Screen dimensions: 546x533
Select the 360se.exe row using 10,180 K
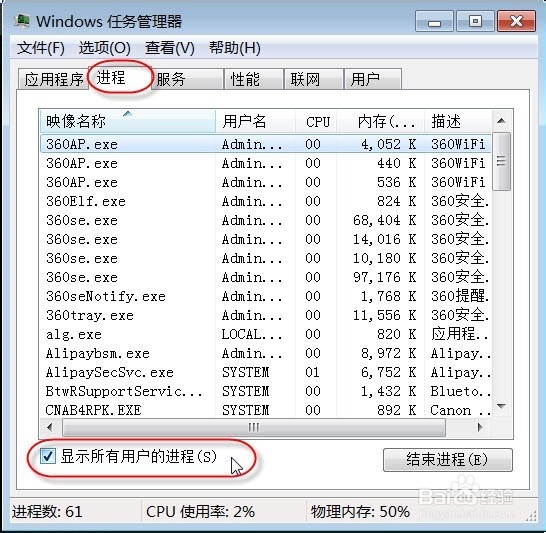pos(266,258)
